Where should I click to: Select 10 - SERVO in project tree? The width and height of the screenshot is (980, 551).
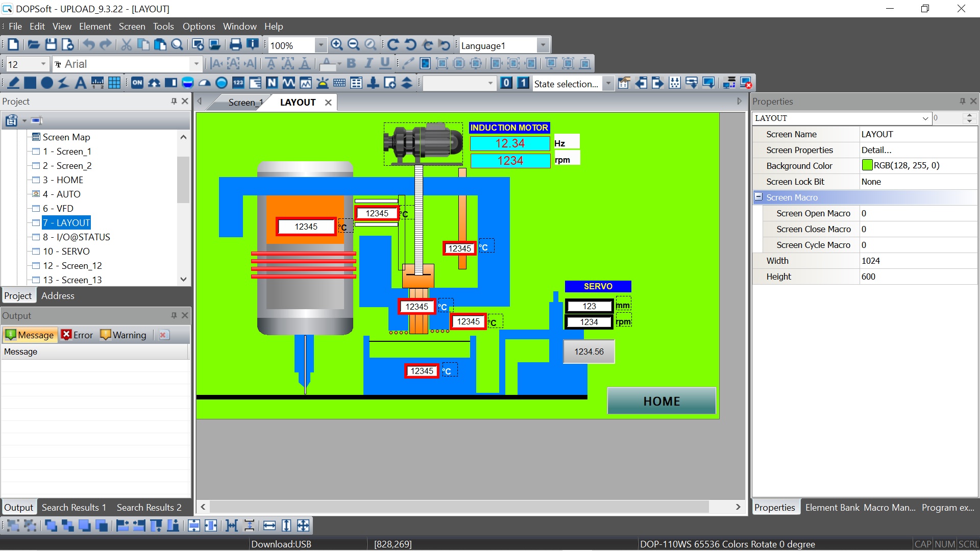[x=66, y=252]
